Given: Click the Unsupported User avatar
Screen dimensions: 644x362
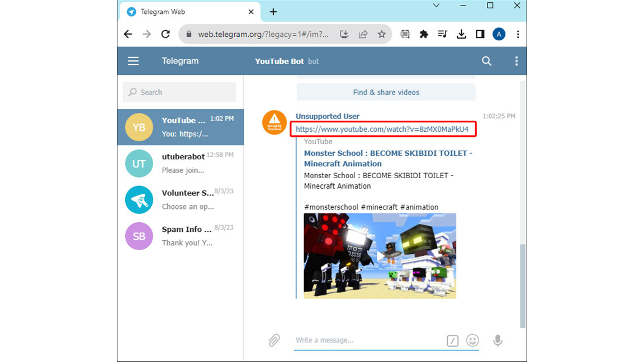Looking at the screenshot, I should 274,122.
